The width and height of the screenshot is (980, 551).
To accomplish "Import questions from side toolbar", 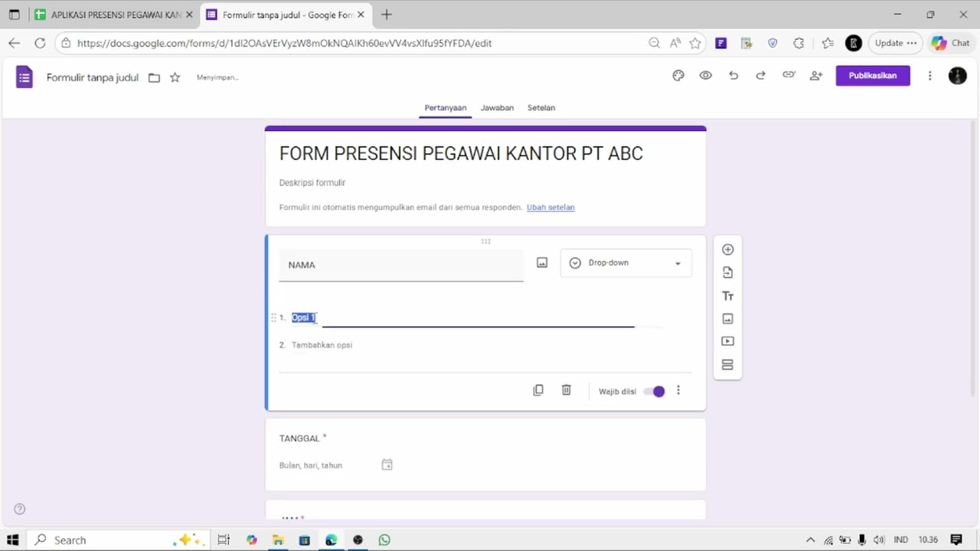I will pos(727,272).
